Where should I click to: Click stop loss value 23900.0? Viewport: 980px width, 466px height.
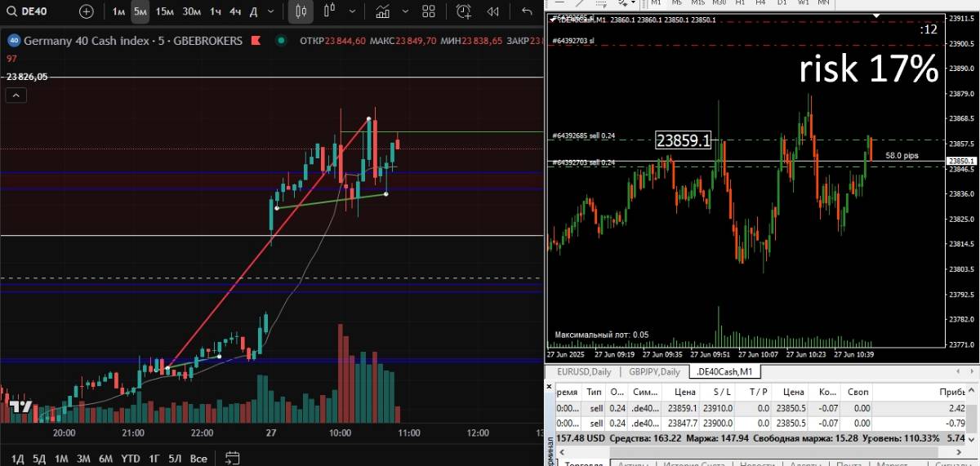pyautogui.click(x=717, y=424)
